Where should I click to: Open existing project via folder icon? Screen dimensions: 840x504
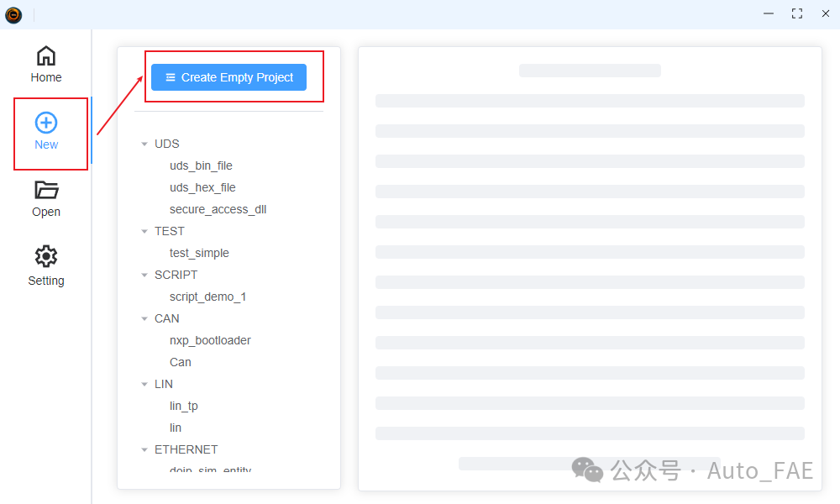(x=46, y=190)
